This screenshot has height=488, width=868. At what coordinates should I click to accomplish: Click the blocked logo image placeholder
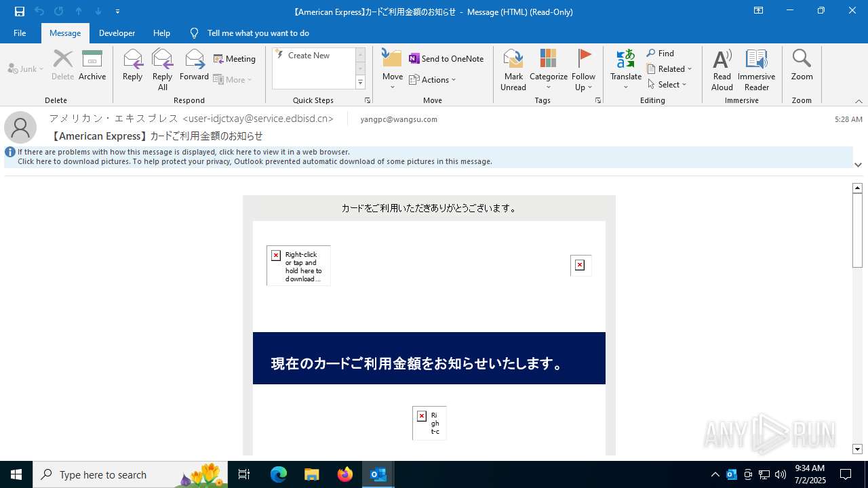(x=298, y=266)
